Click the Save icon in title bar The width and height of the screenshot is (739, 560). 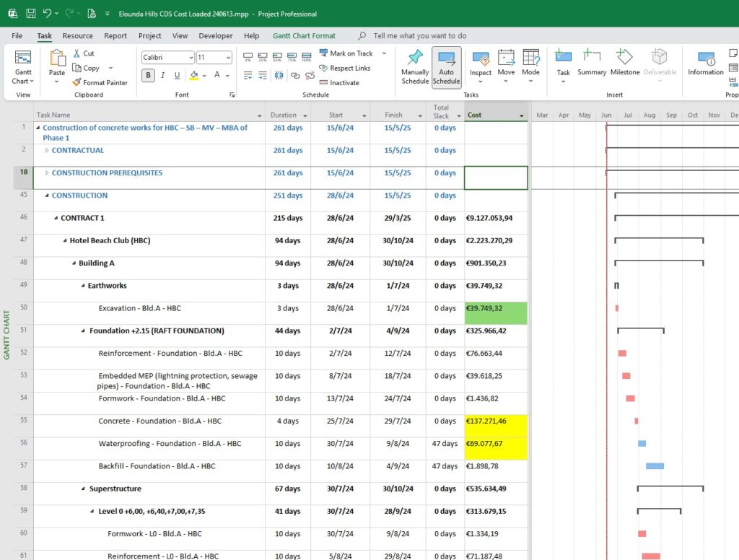point(31,14)
